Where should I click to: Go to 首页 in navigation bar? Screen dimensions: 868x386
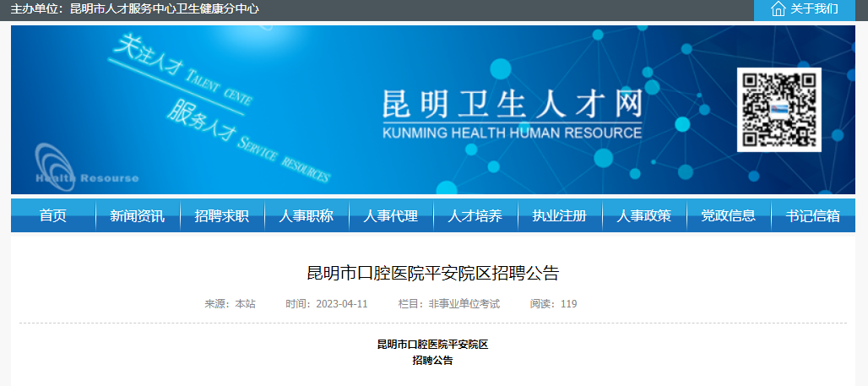tap(53, 216)
